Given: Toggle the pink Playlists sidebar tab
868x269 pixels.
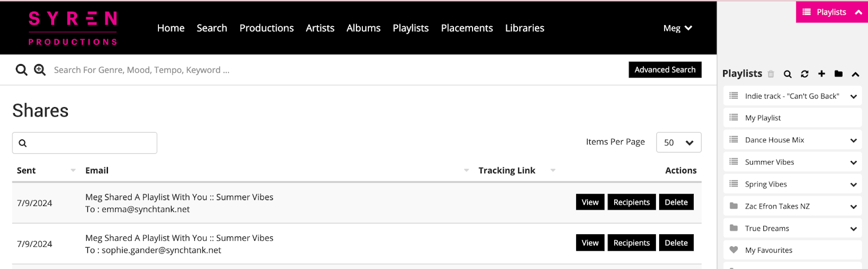Looking at the screenshot, I should [x=832, y=12].
